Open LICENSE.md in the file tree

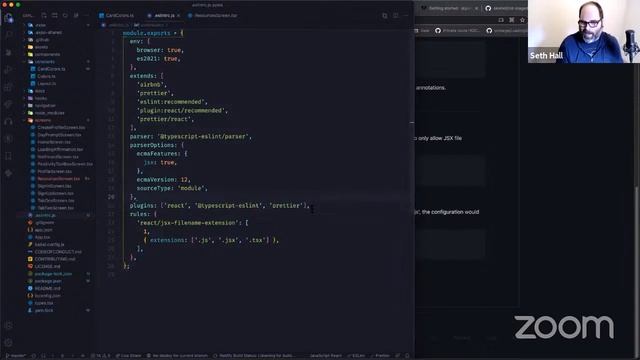click(x=47, y=267)
